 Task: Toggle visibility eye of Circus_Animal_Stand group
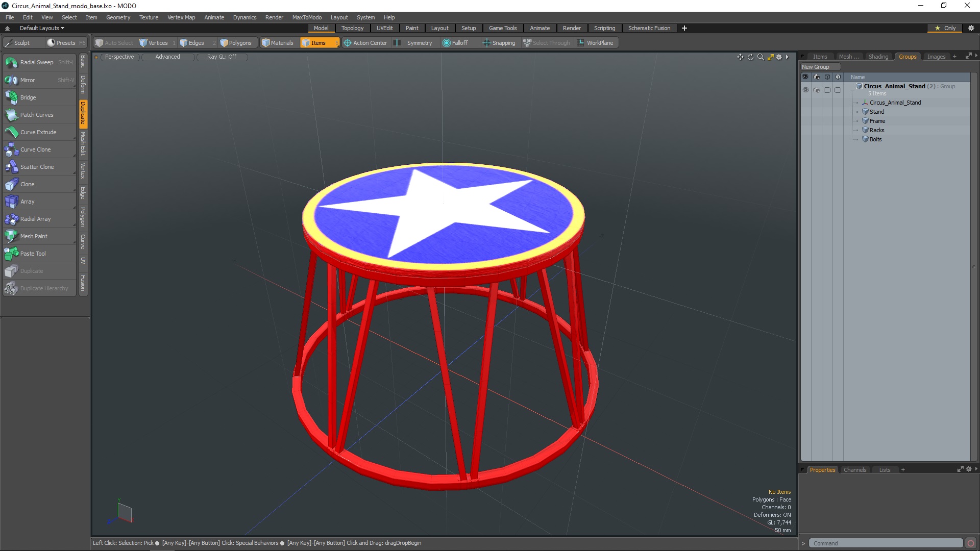coord(805,90)
